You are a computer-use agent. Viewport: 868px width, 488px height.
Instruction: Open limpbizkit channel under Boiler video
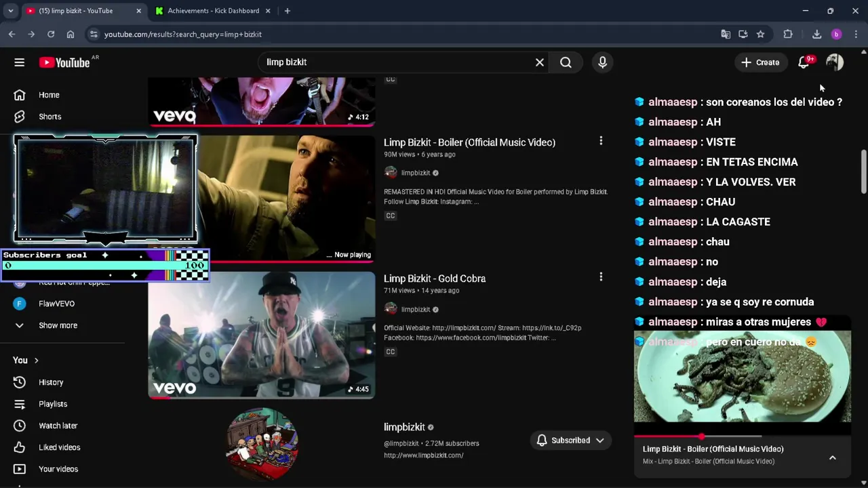(x=415, y=173)
